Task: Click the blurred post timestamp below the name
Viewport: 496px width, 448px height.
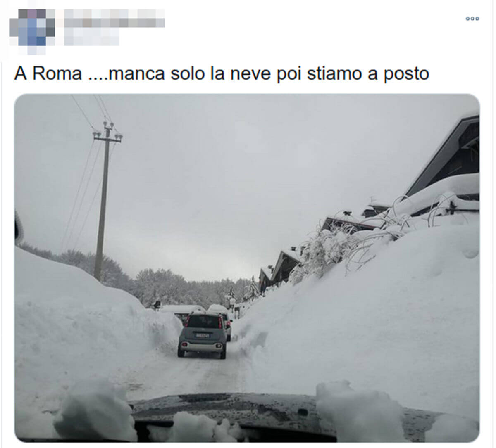Action: coord(92,37)
